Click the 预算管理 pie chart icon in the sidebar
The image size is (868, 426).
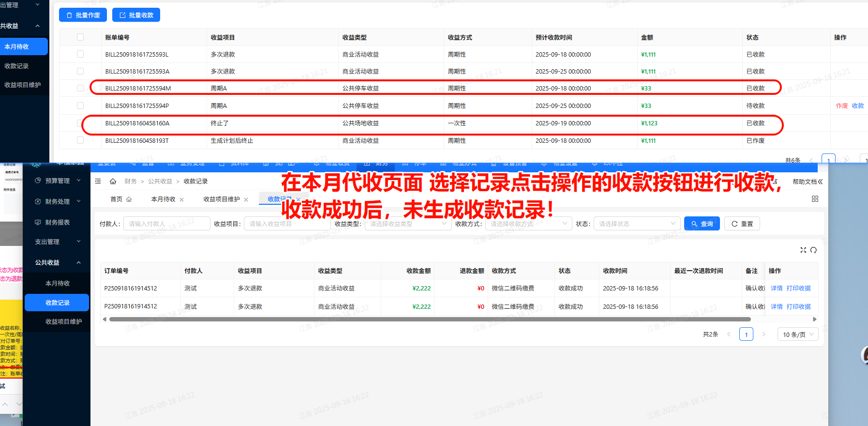coord(38,181)
